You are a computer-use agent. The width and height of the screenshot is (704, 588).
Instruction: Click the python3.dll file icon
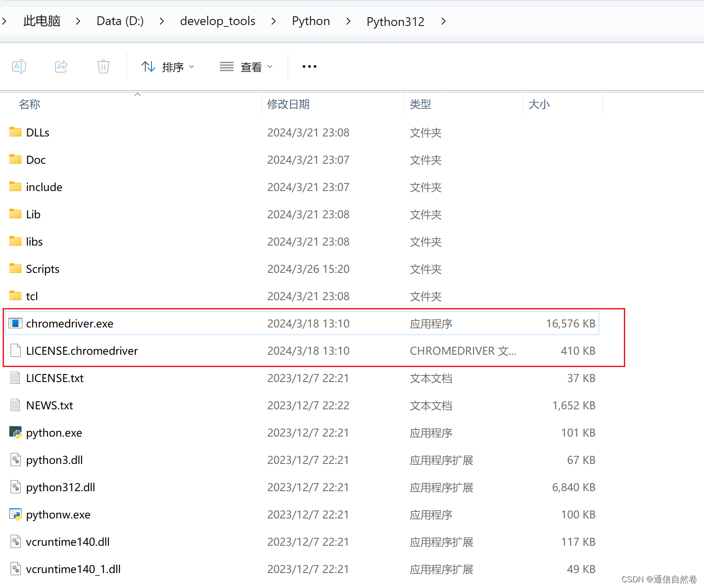click(15, 460)
